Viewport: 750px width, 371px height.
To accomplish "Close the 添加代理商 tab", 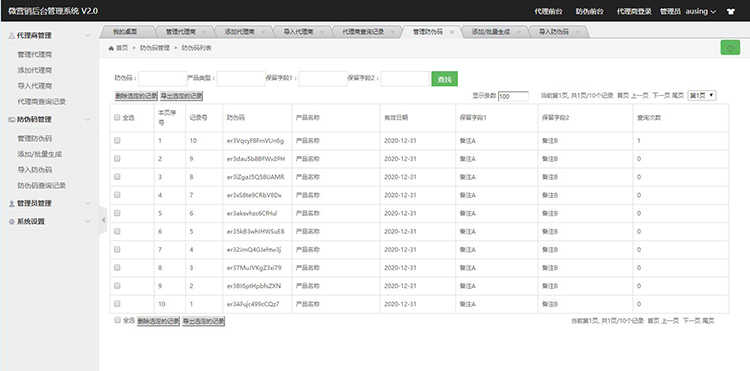I will click(263, 32).
